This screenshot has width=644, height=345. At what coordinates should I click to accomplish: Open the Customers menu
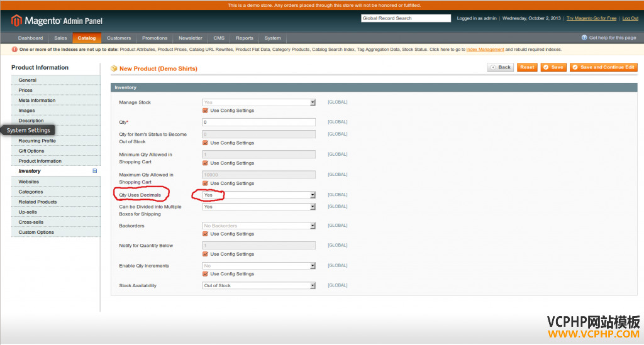pos(119,38)
